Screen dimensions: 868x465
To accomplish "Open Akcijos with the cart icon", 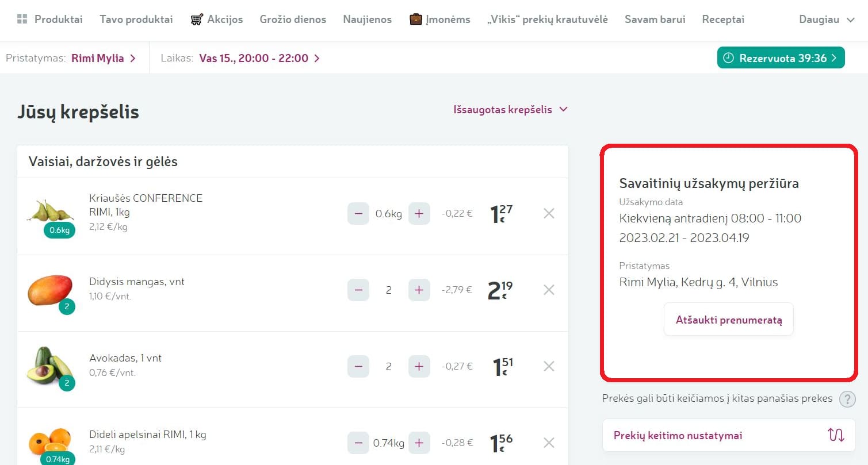I will pos(197,20).
